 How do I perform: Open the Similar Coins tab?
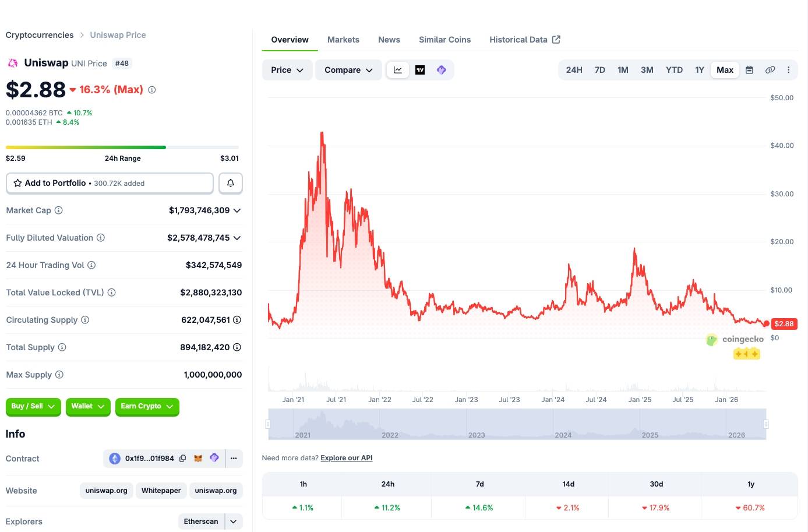tap(445, 40)
